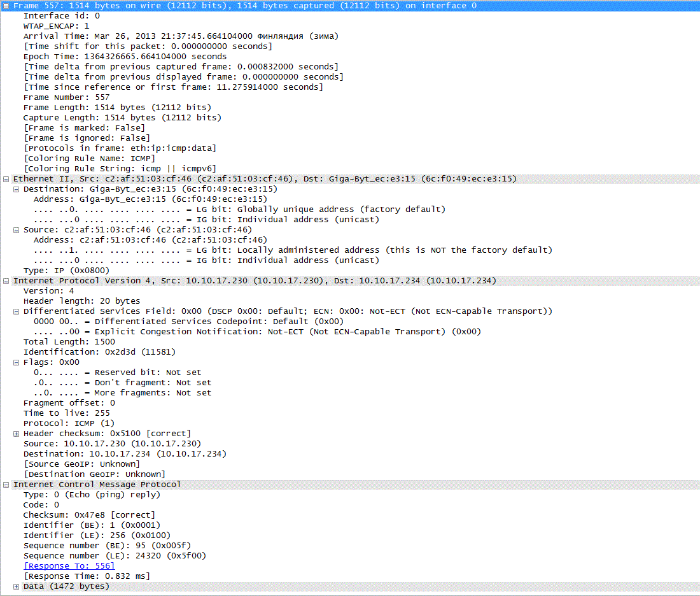Select the Frame Number: 557 row
This screenshot has height=596, width=700.
[67, 98]
